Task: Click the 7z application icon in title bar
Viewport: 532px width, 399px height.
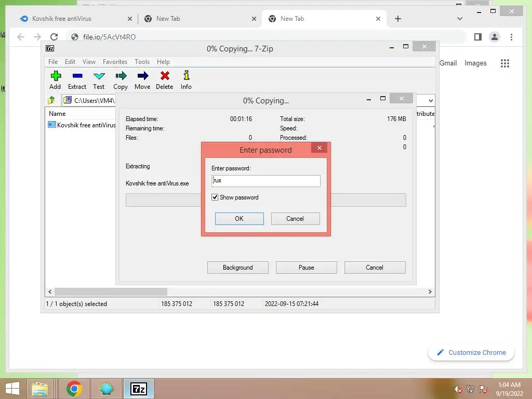Action: click(x=50, y=48)
